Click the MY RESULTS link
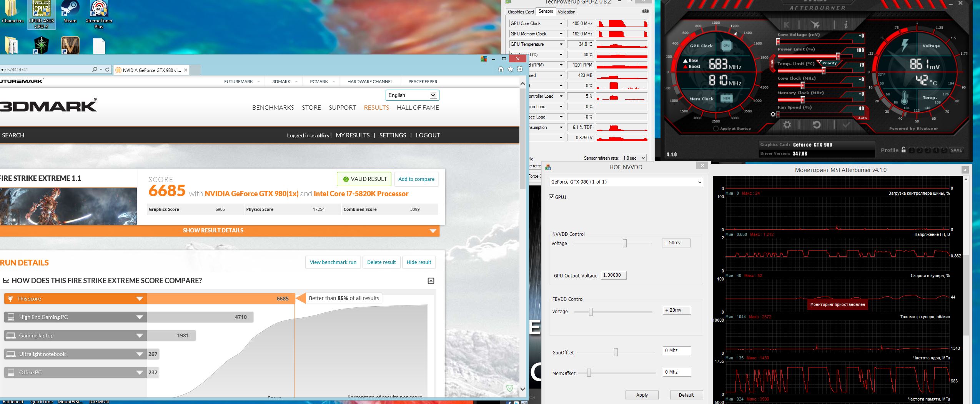Image resolution: width=980 pixels, height=404 pixels. click(353, 135)
